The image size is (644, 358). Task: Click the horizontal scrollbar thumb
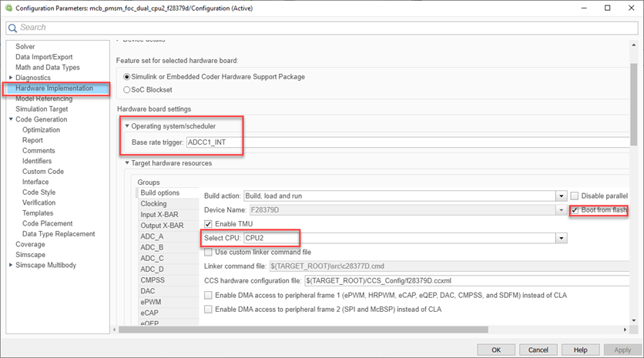click(x=303, y=330)
